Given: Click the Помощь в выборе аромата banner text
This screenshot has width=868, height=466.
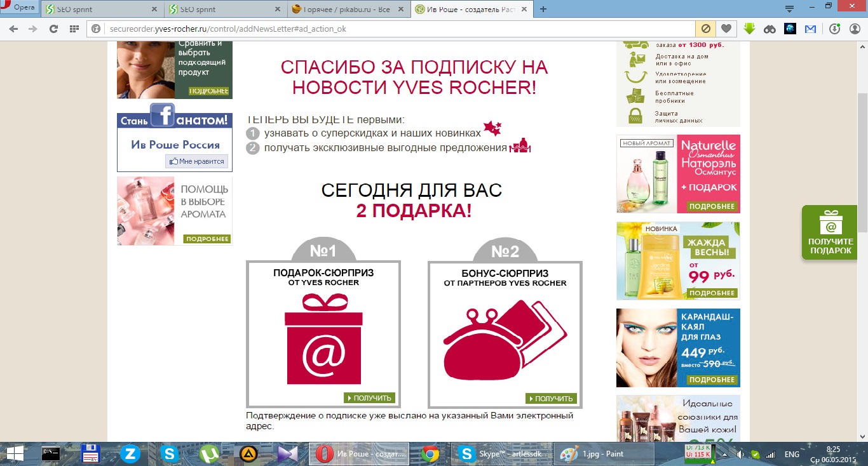Looking at the screenshot, I should tap(203, 201).
